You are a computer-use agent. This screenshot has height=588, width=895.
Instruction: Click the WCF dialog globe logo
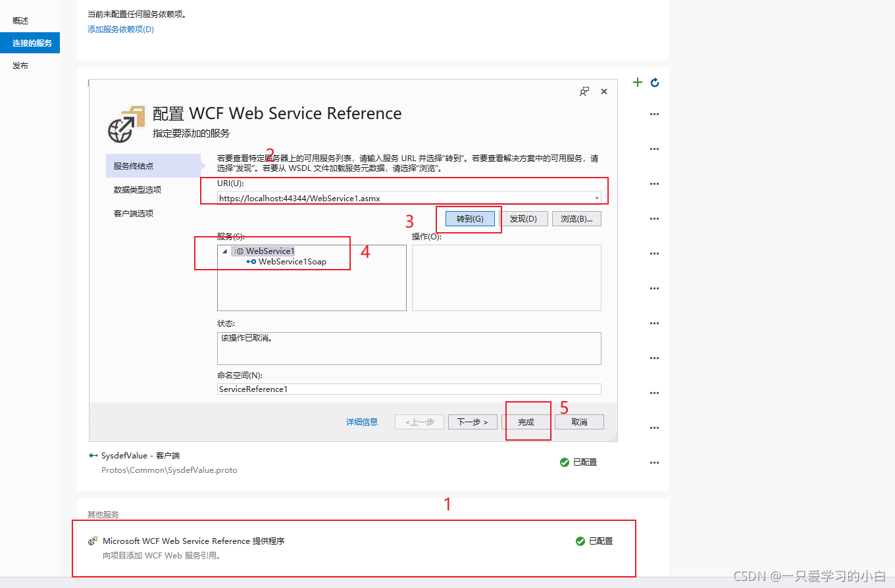[126, 123]
